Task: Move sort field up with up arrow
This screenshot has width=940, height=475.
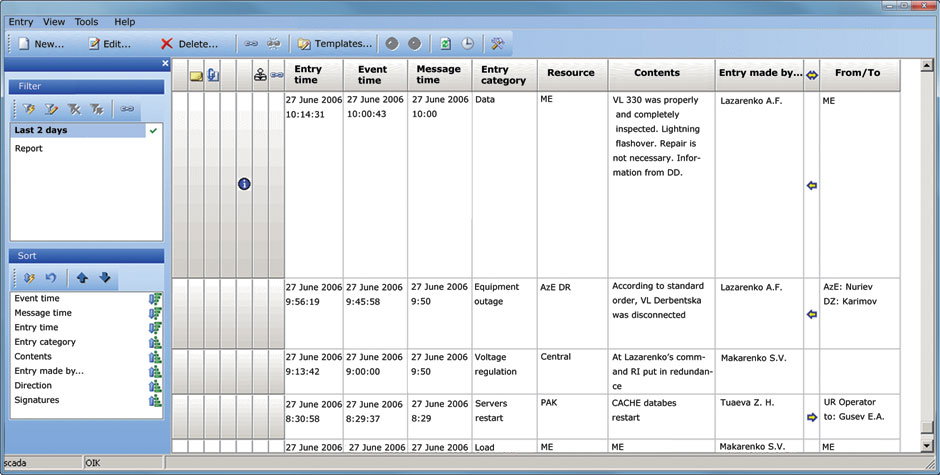Action: tap(82, 278)
